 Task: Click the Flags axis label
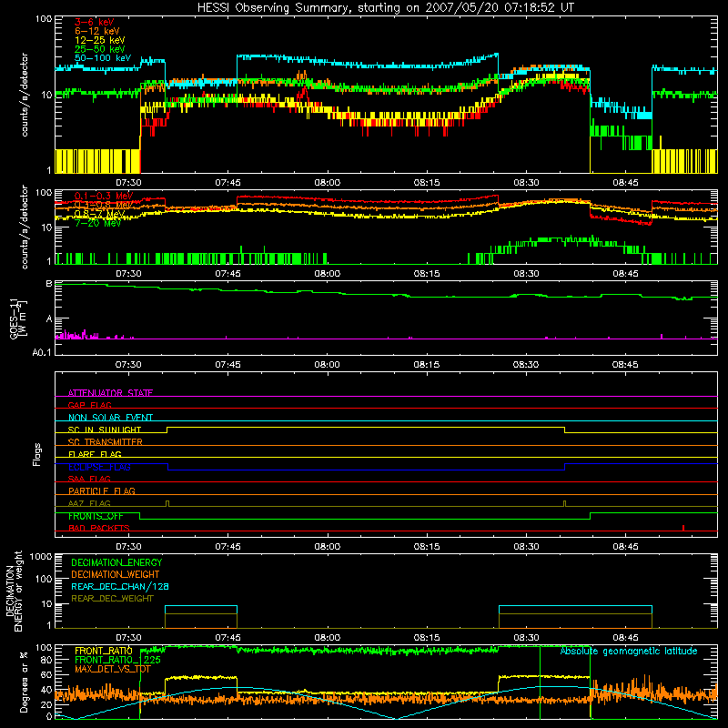click(x=36, y=454)
